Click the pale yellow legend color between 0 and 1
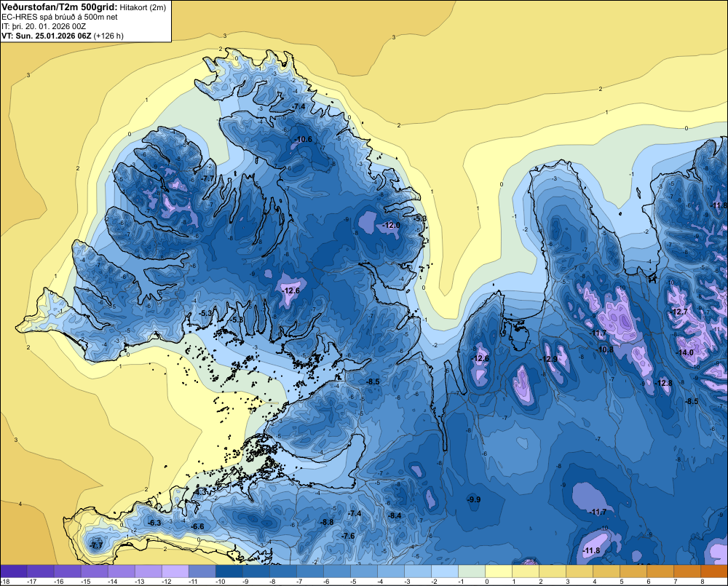 click(498, 571)
